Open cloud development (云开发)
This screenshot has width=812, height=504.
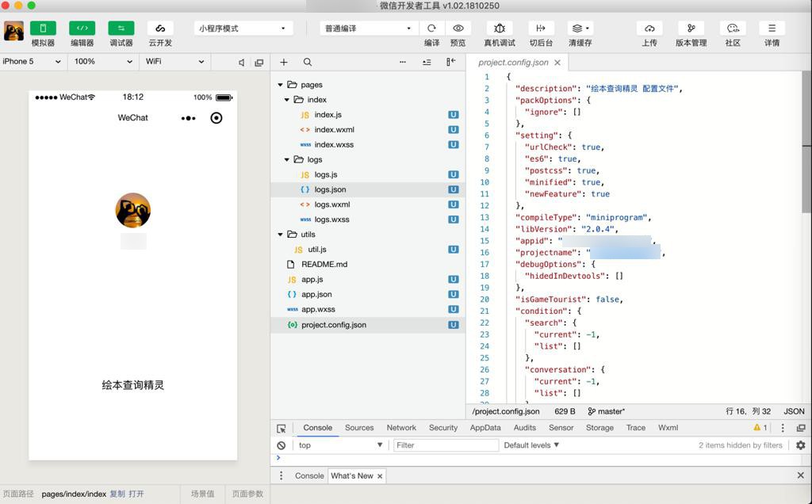[160, 29]
